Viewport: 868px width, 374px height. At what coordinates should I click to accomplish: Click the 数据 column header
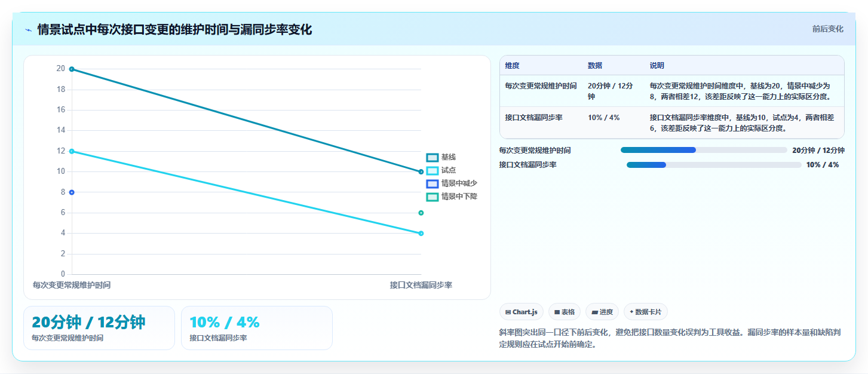[595, 66]
